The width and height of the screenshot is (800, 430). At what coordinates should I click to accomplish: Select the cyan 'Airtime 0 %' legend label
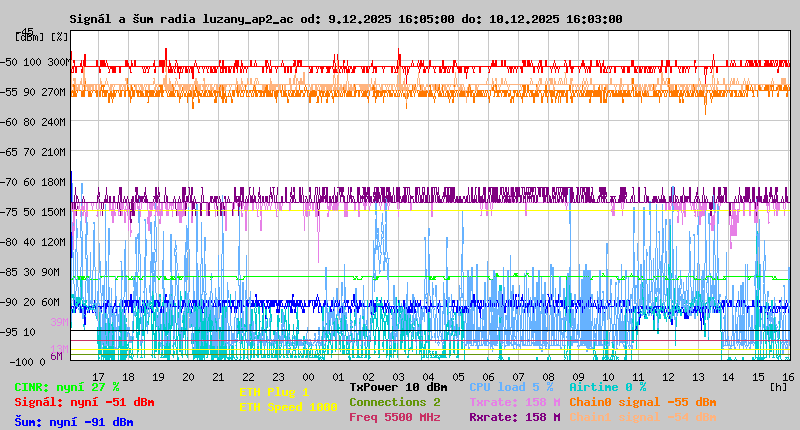pyautogui.click(x=607, y=386)
